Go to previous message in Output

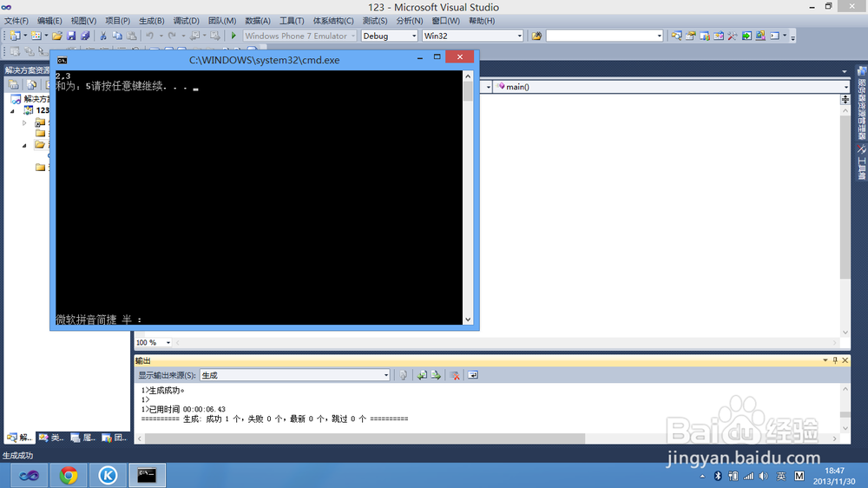[422, 376]
